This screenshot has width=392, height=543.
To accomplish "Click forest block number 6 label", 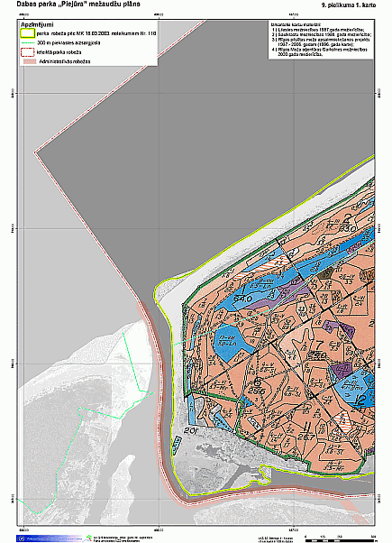I will pyautogui.click(x=258, y=382).
